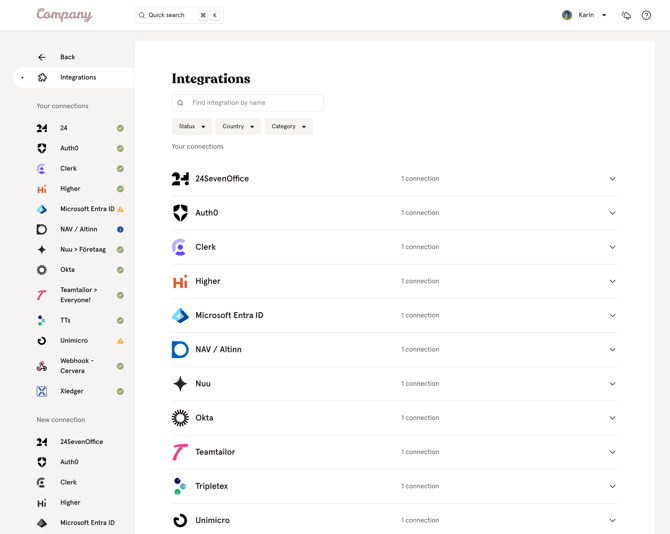The width and height of the screenshot is (670, 534).
Task: Add new Microsoft Entra ID connection
Action: click(87, 523)
